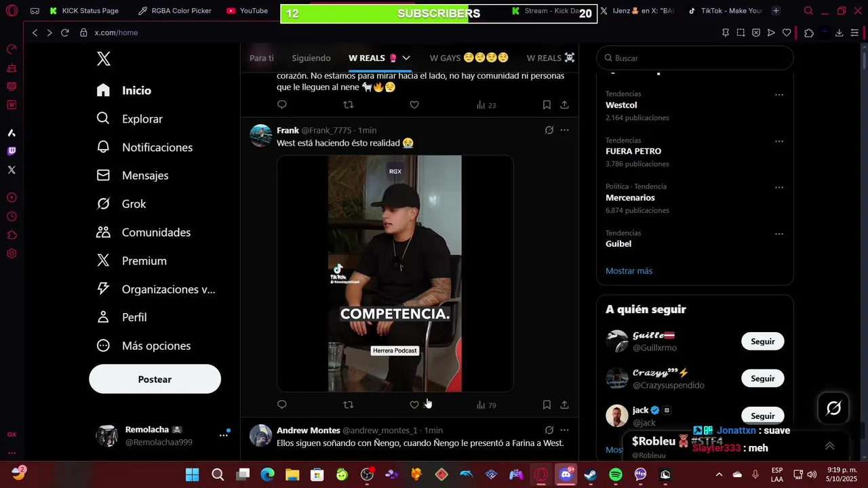
Task: Follow Crazyy account
Action: click(762, 379)
